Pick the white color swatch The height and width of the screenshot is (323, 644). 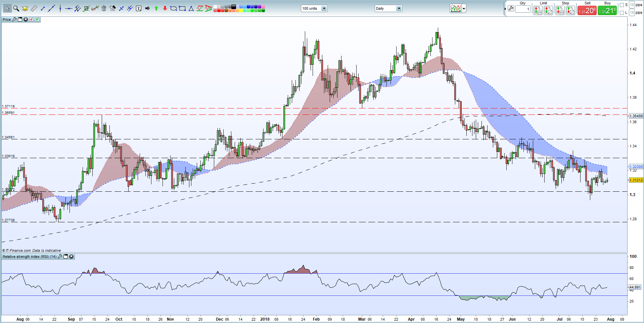click(x=215, y=7)
